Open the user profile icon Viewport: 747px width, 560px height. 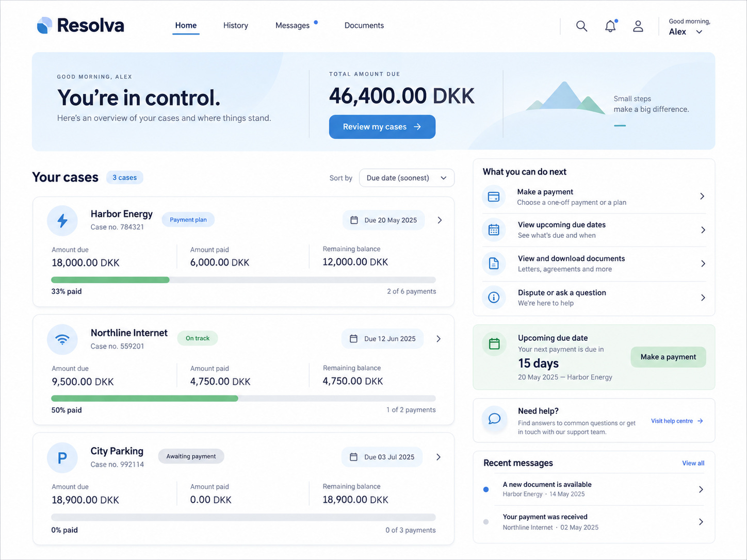[638, 26]
